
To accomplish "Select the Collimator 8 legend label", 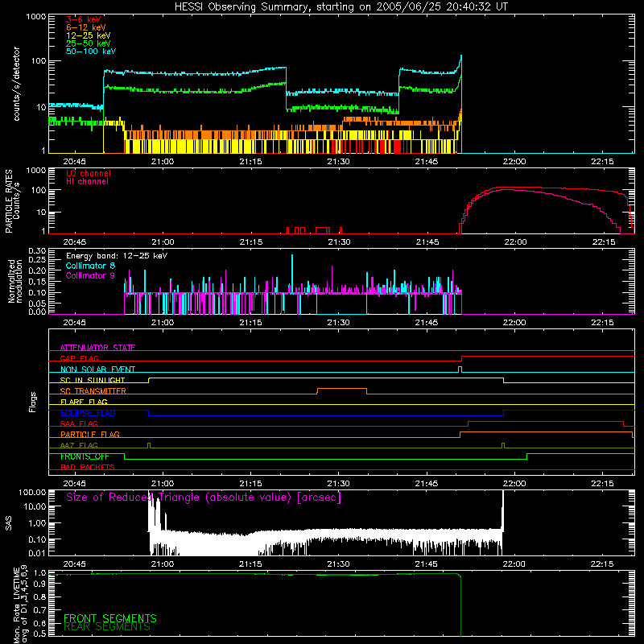I will click(x=90, y=266).
